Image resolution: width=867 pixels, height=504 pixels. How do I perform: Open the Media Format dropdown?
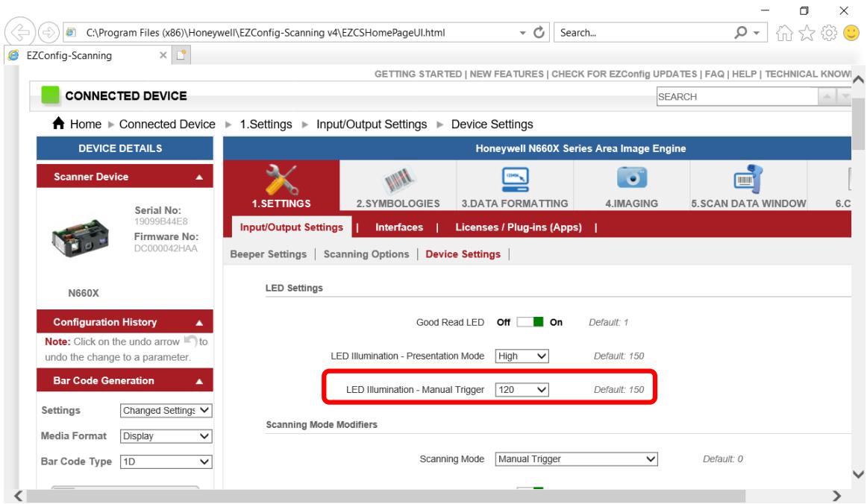click(166, 436)
